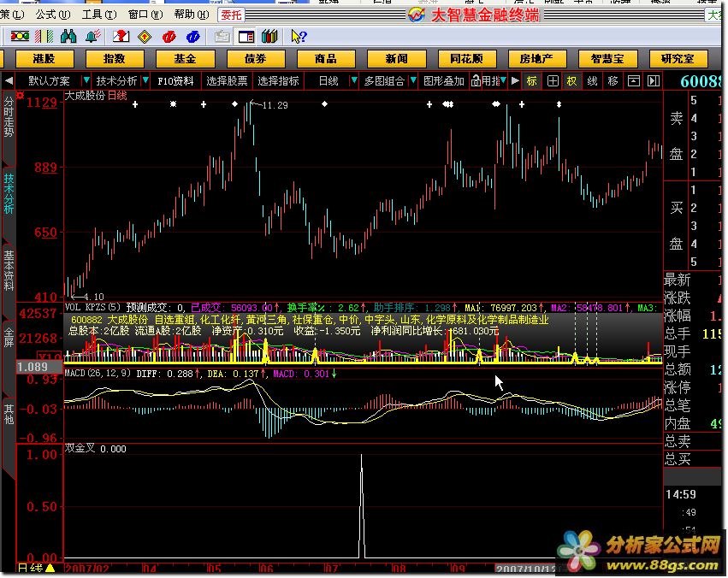Click the yellow diamond arrow icon

coord(145,36)
